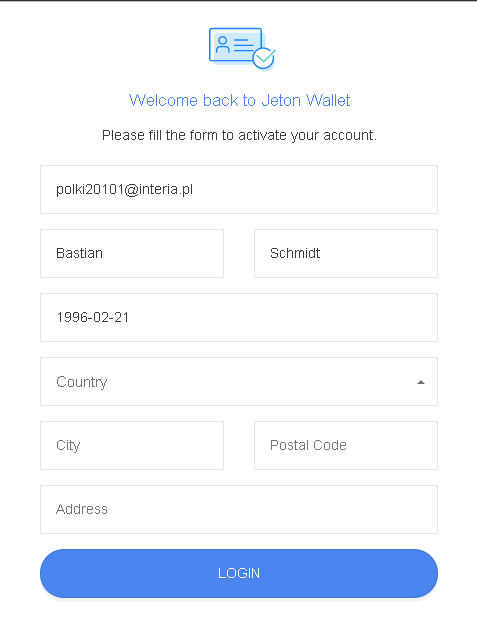Image resolution: width=477 pixels, height=633 pixels.
Task: Expand the Country list using its arrow
Action: tap(421, 382)
